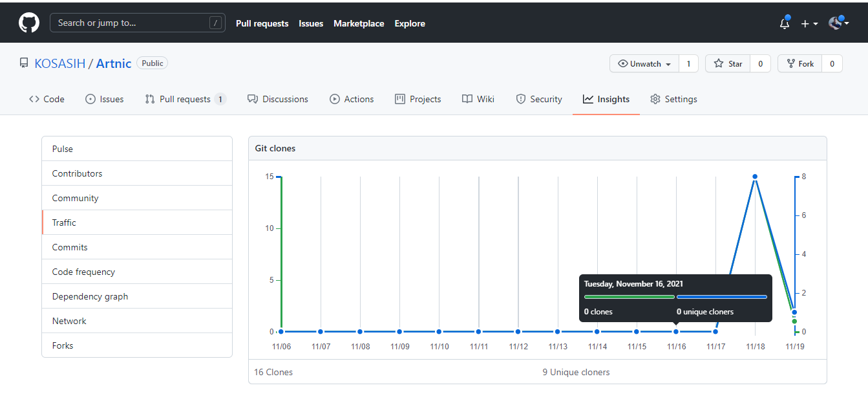Viewport: 868px width, 403px height.
Task: Open the plus create-new dropdown
Action: 809,23
